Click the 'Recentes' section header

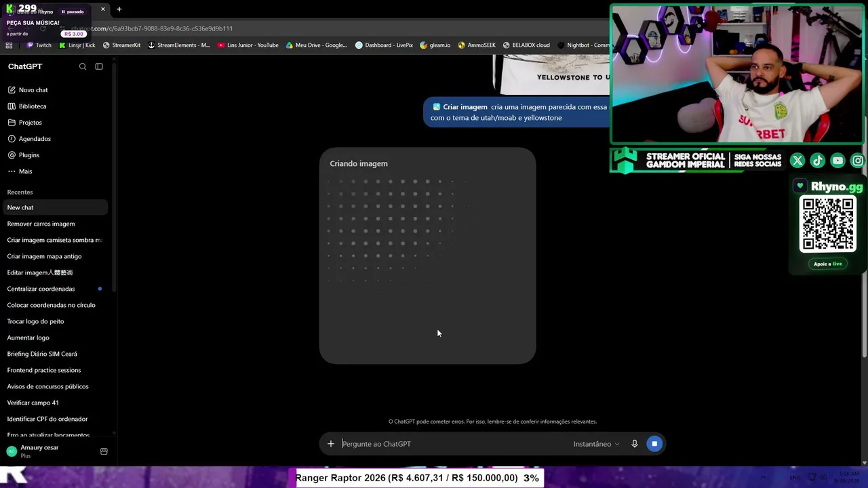click(x=20, y=192)
